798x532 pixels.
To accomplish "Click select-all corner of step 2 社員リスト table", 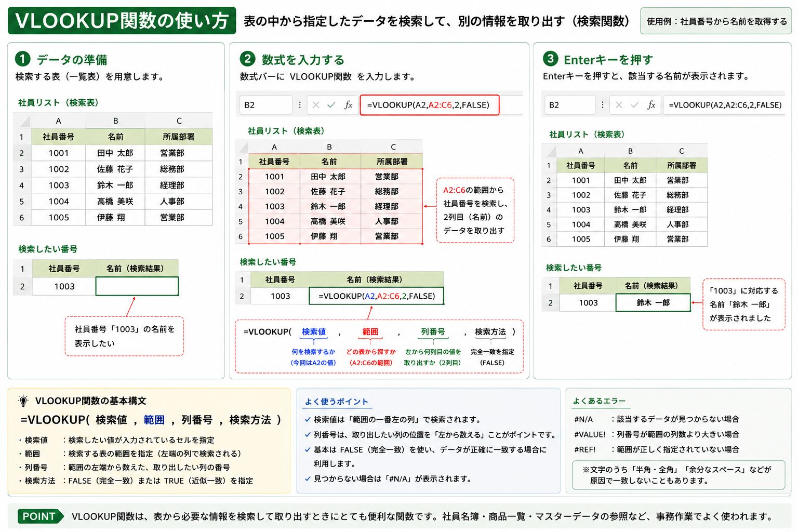I will pyautogui.click(x=242, y=147).
